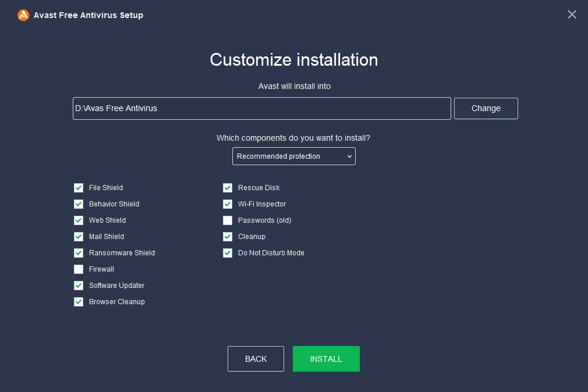This screenshot has height=392, width=588.
Task: Disable the File Shield component
Action: tap(79, 187)
